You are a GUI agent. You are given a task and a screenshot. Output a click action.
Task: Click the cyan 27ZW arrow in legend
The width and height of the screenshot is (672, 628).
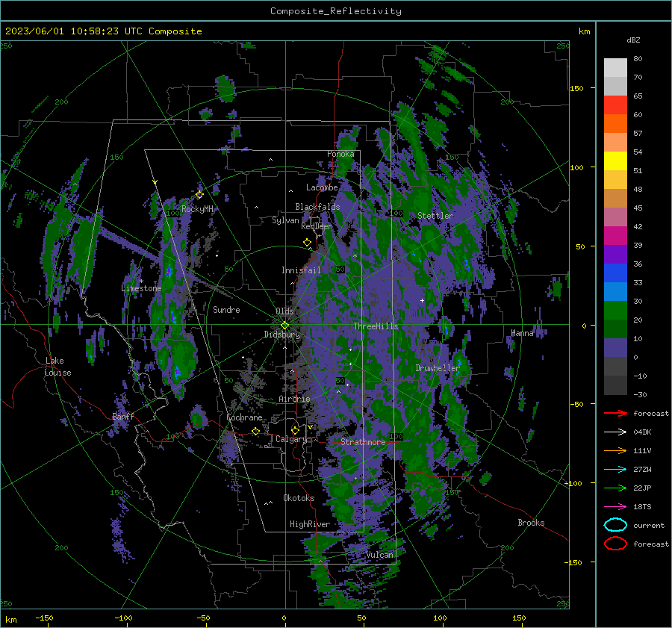[615, 469]
